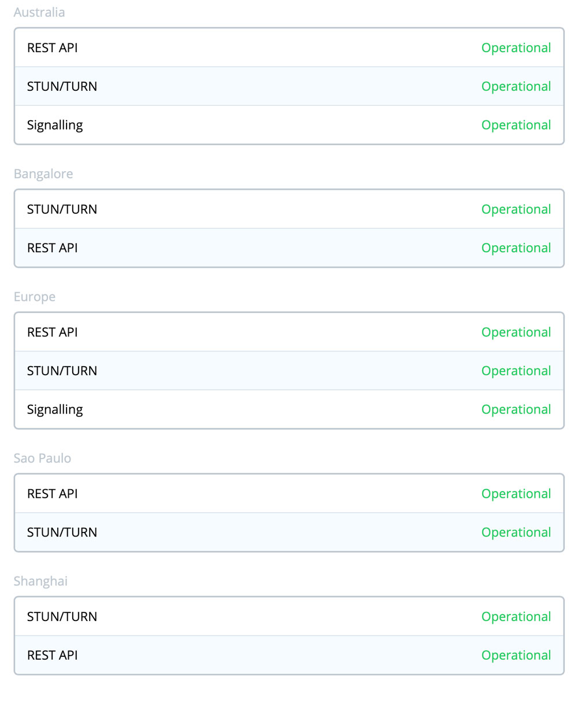Select REST API component under Australia
The image size is (578, 728).
click(x=52, y=47)
